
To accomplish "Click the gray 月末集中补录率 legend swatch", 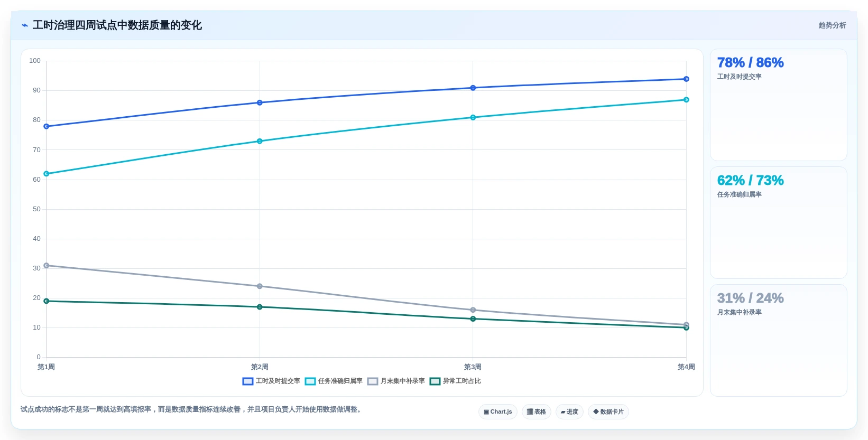I will click(x=373, y=381).
